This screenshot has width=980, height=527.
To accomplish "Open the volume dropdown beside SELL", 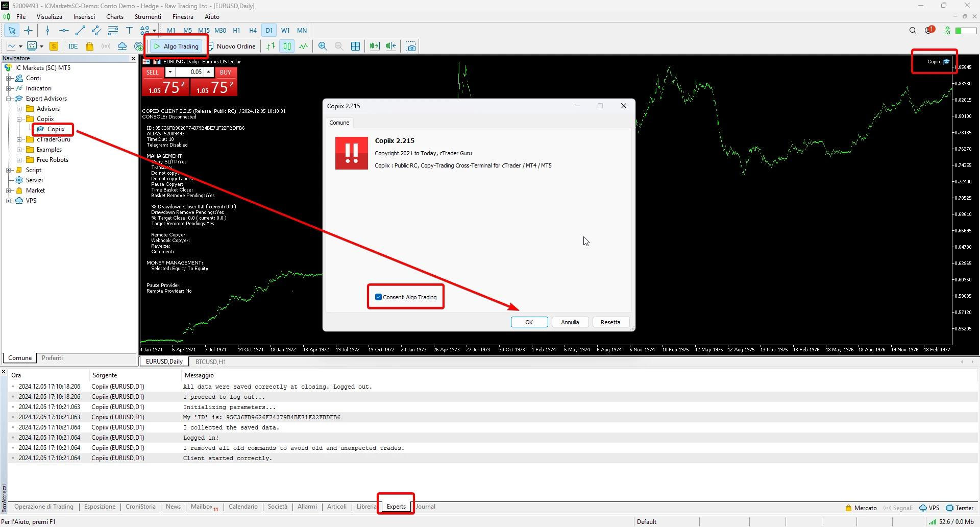I will [x=170, y=72].
